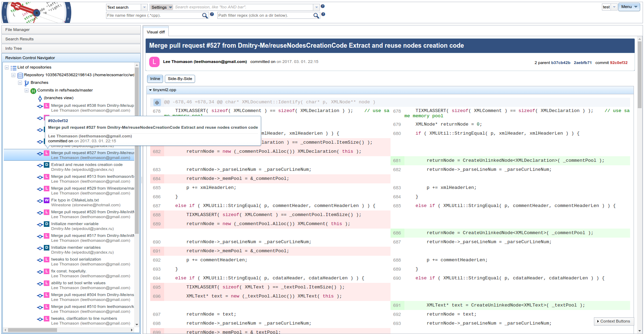Click the diff hunk expand icon at @@ header
Image resolution: width=644 pixels, height=334 pixels.
click(157, 102)
